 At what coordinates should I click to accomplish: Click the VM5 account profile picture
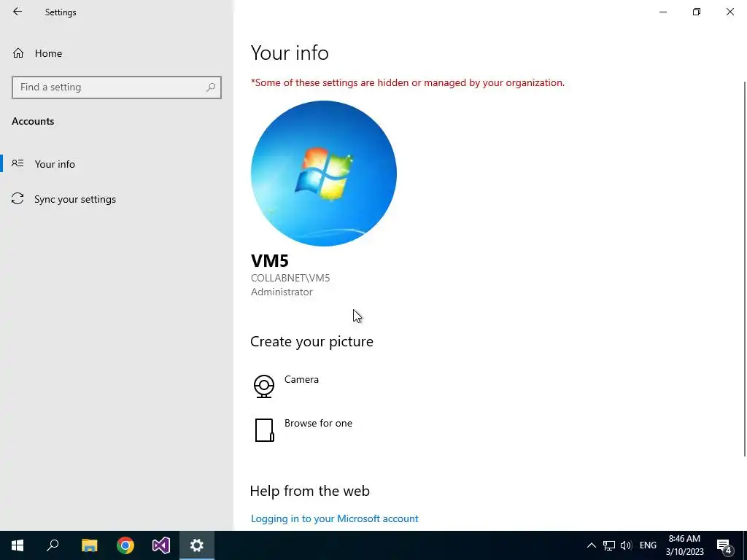pos(323,174)
